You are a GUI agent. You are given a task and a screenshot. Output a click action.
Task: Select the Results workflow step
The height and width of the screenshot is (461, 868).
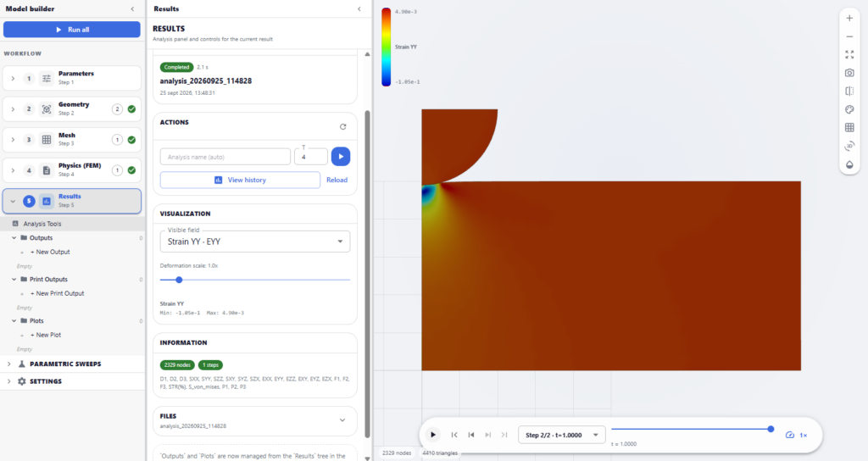click(72, 201)
